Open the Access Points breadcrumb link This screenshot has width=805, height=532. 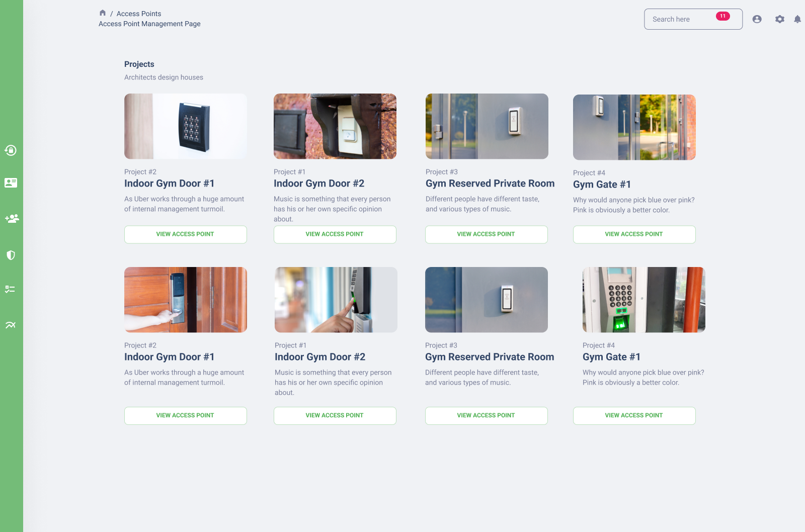point(139,14)
